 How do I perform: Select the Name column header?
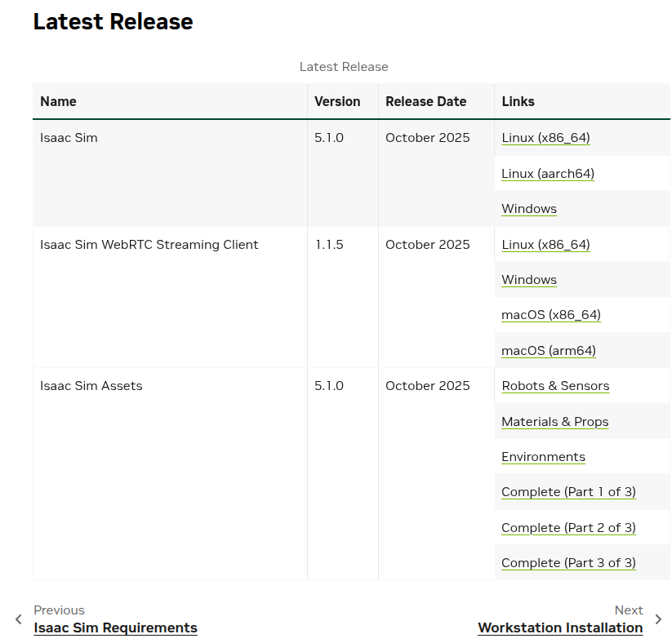click(170, 101)
